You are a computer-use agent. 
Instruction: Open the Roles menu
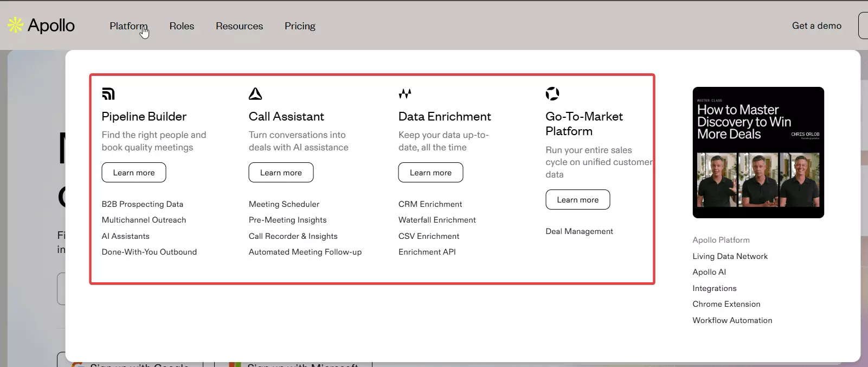(x=182, y=26)
